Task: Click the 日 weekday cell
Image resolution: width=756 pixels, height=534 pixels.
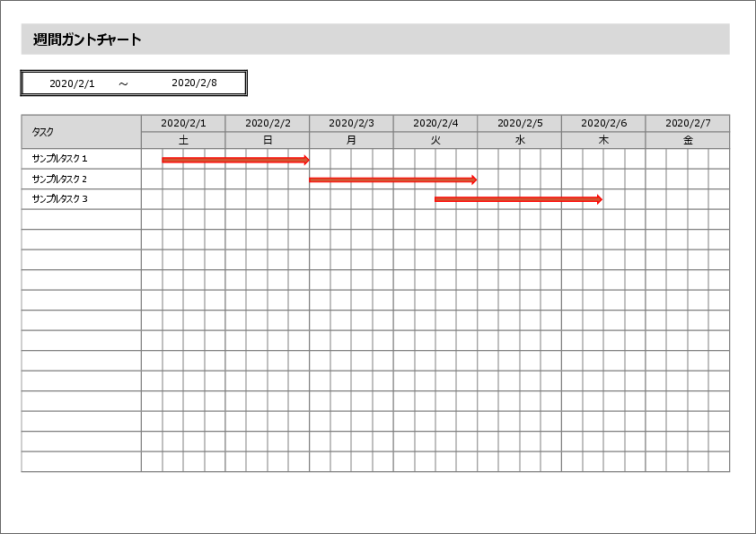Action: (268, 140)
